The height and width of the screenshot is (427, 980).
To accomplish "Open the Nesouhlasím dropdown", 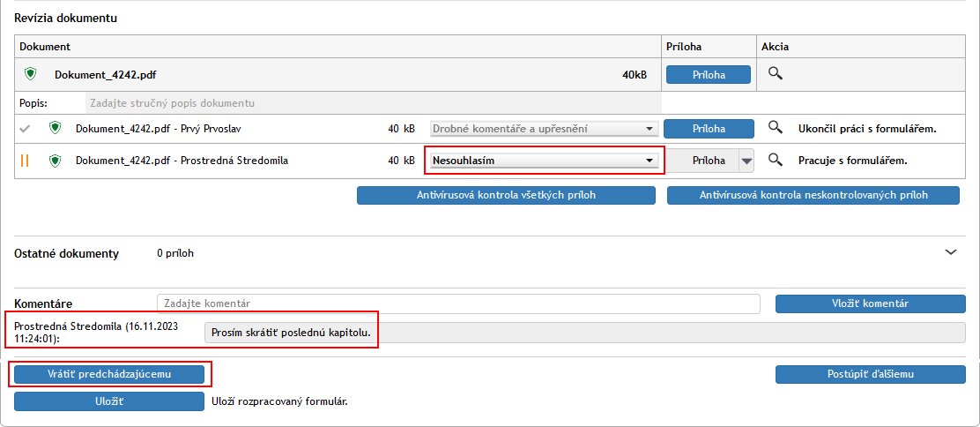I will [x=543, y=161].
